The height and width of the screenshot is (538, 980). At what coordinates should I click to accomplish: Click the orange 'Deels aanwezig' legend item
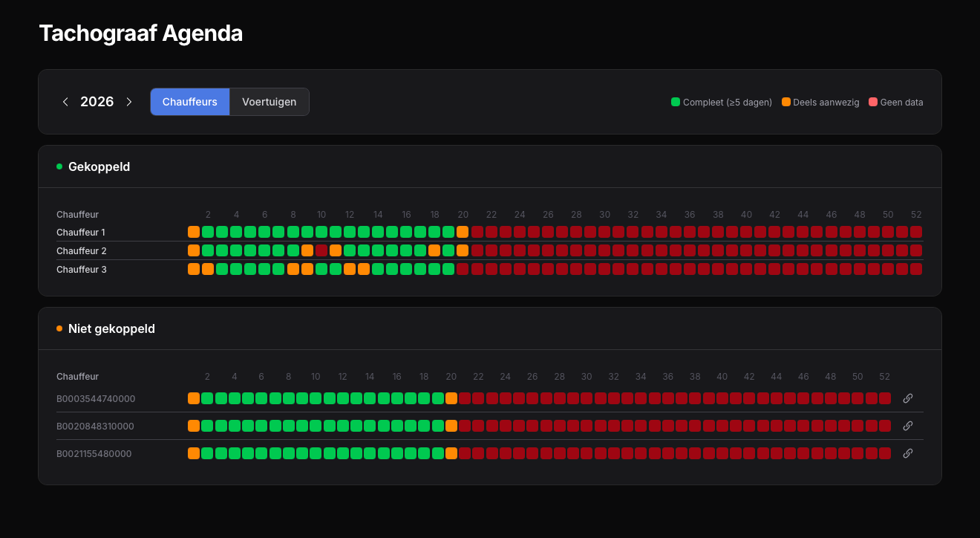coord(820,103)
